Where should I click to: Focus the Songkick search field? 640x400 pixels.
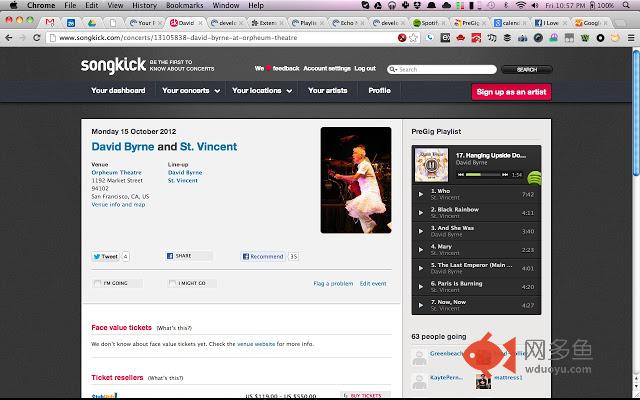(442, 69)
